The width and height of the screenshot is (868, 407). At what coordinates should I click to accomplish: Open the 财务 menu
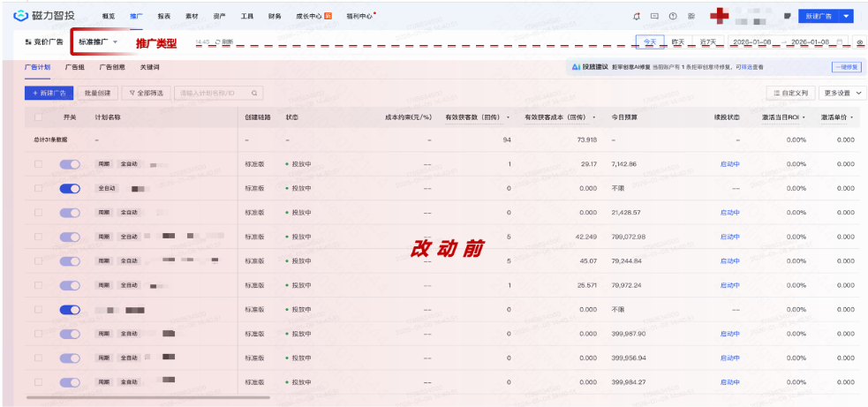click(x=275, y=16)
